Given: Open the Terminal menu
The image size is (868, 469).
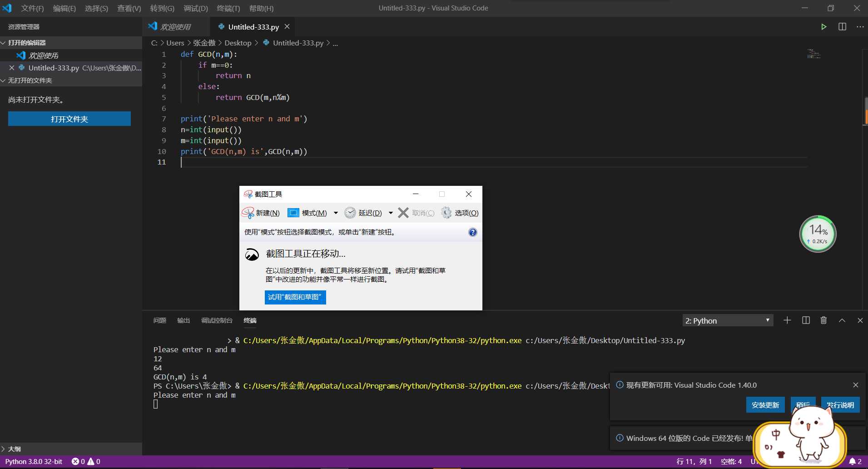Looking at the screenshot, I should [x=228, y=8].
